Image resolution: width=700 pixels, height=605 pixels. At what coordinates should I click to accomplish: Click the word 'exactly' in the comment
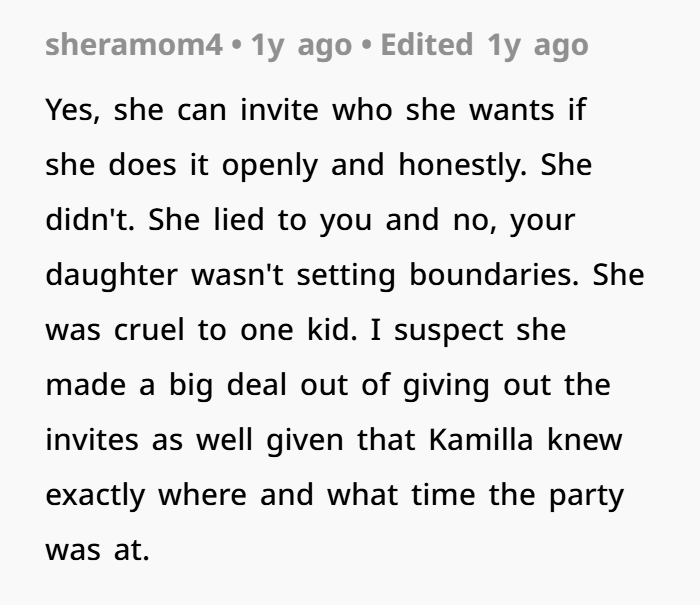point(95,496)
